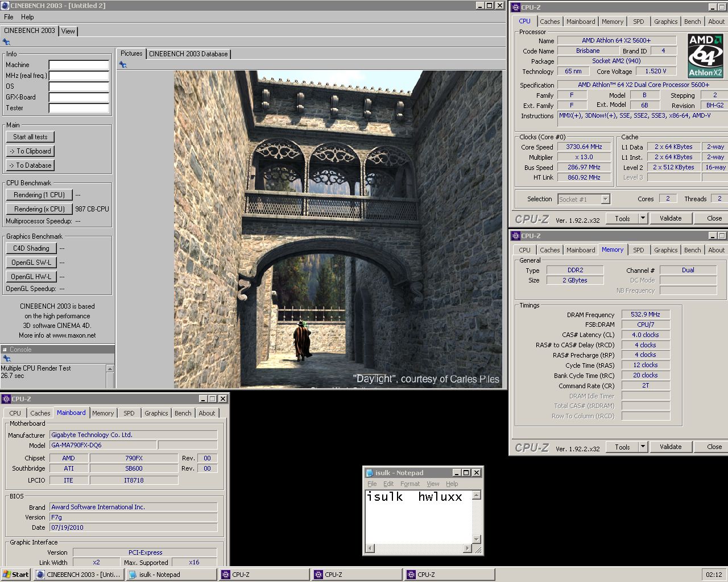
Task: Click the rendered Daylight castle image
Action: click(338, 229)
